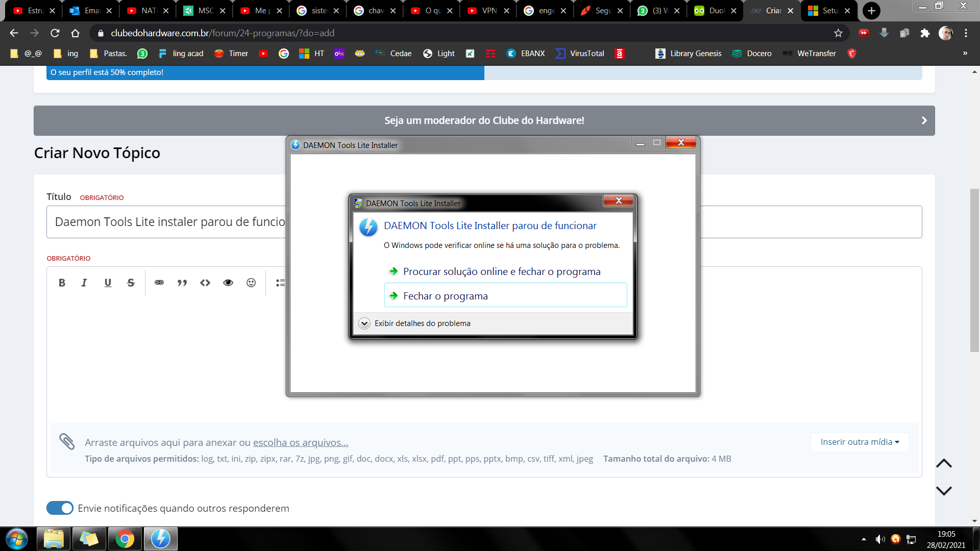
Task: Switch to the Duolingo tab
Action: click(715, 11)
